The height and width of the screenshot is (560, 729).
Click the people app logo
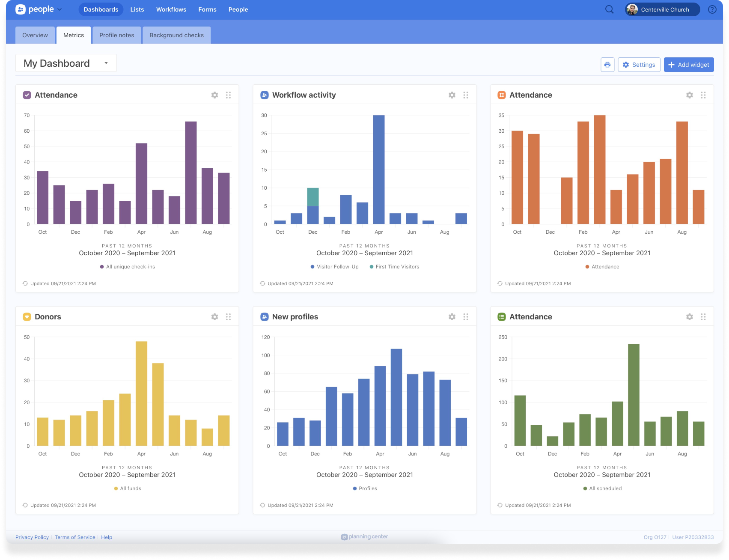(21, 9)
